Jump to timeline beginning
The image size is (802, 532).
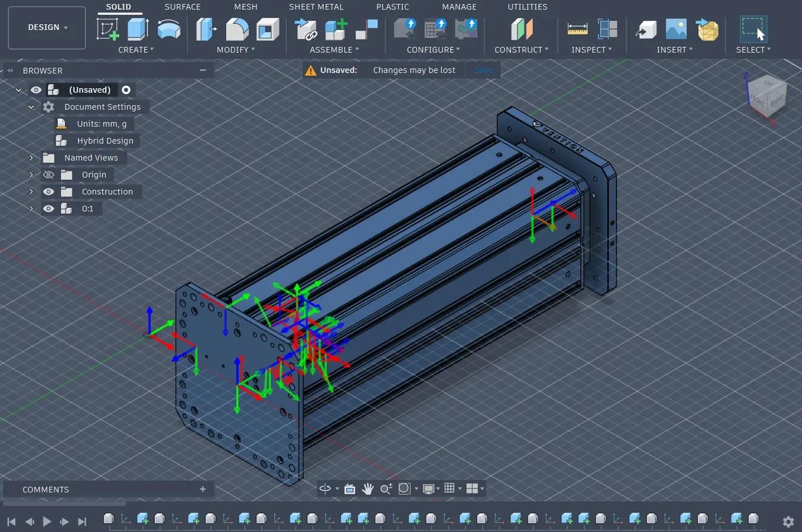[11, 521]
